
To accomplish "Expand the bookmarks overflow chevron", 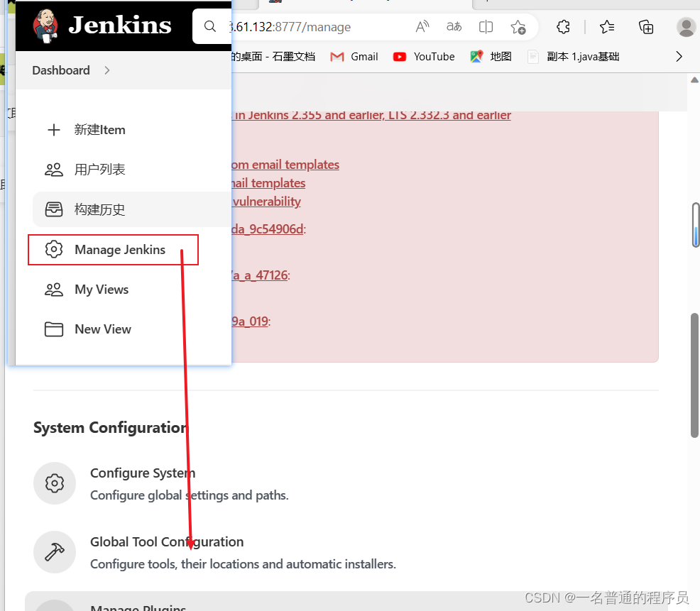I will [x=679, y=57].
